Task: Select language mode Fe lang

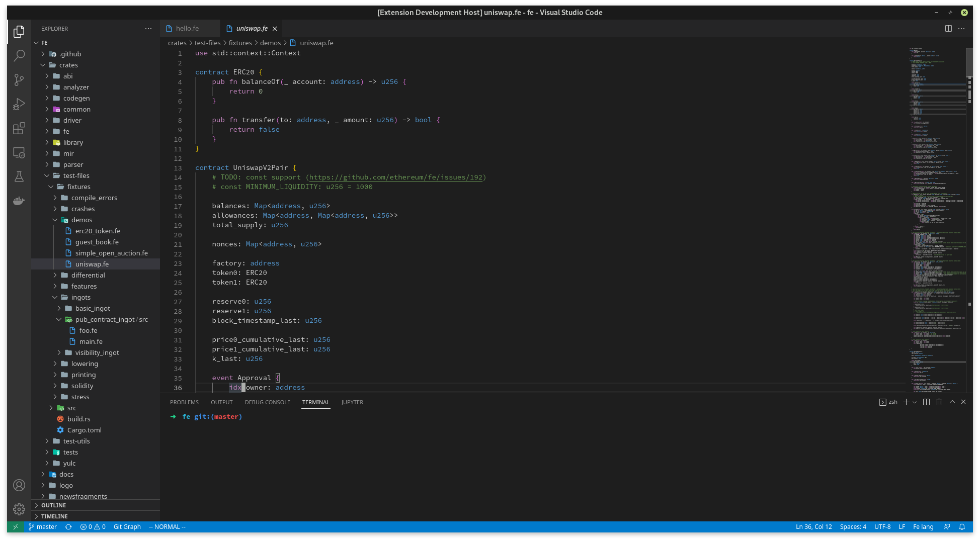Action: coord(923,527)
